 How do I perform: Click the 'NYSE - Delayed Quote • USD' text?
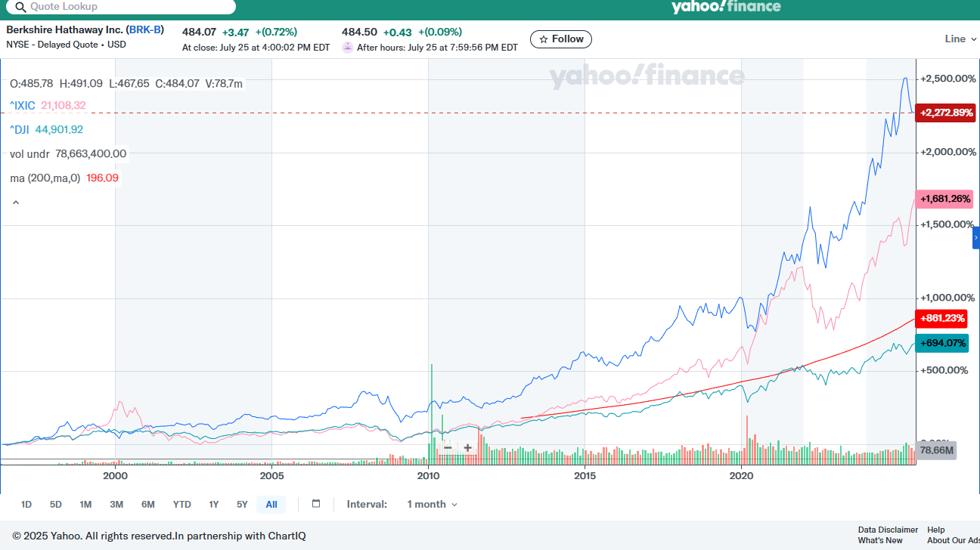[x=66, y=44]
